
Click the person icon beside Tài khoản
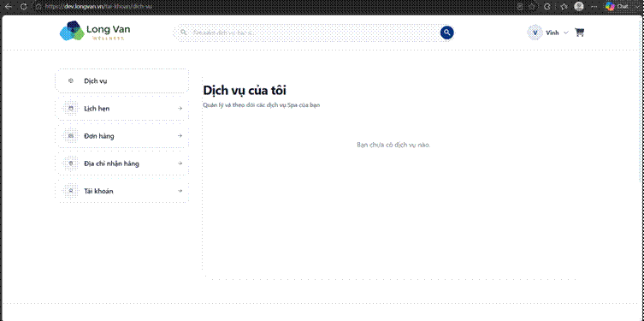pos(71,191)
